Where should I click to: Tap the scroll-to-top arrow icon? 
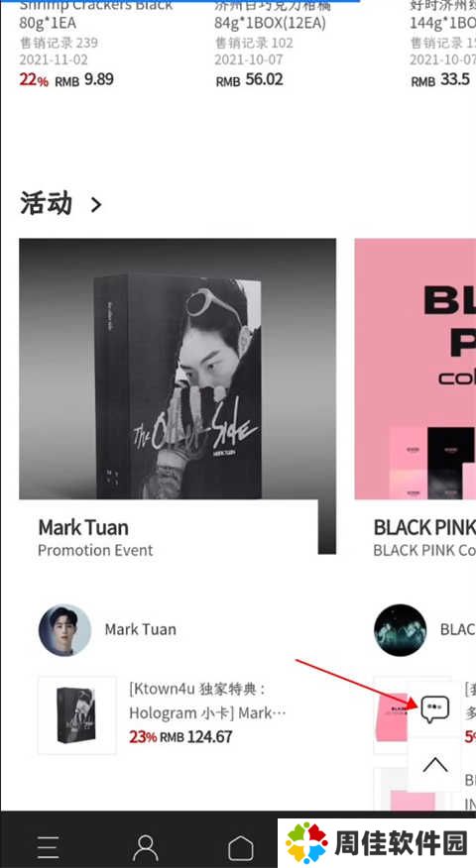[434, 765]
